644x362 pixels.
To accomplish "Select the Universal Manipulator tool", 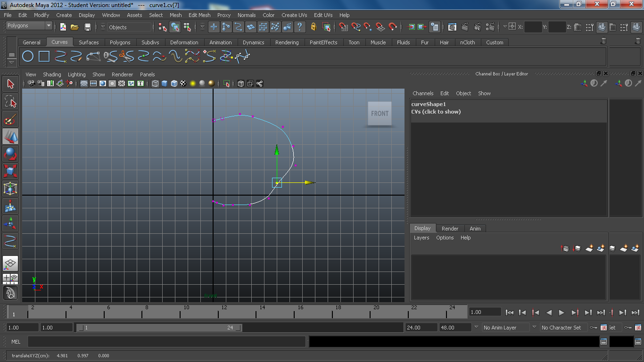I will (x=10, y=189).
